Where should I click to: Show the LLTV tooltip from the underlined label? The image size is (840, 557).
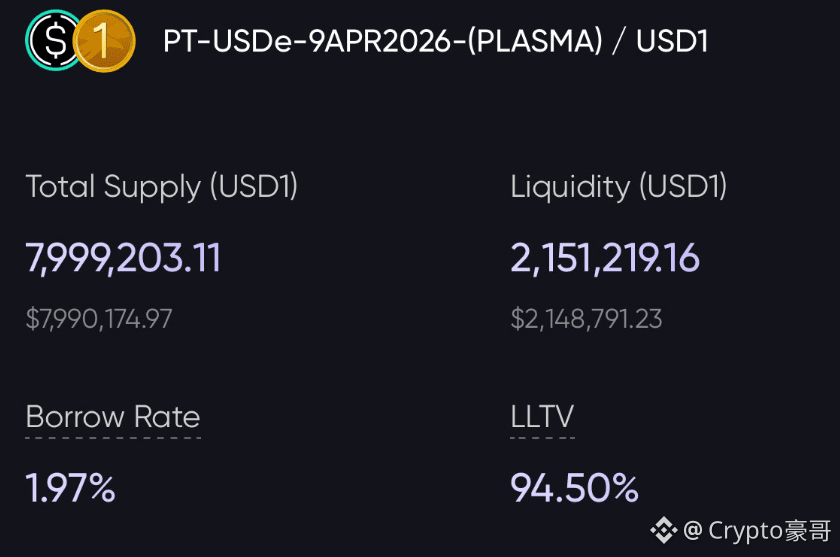coord(542,417)
